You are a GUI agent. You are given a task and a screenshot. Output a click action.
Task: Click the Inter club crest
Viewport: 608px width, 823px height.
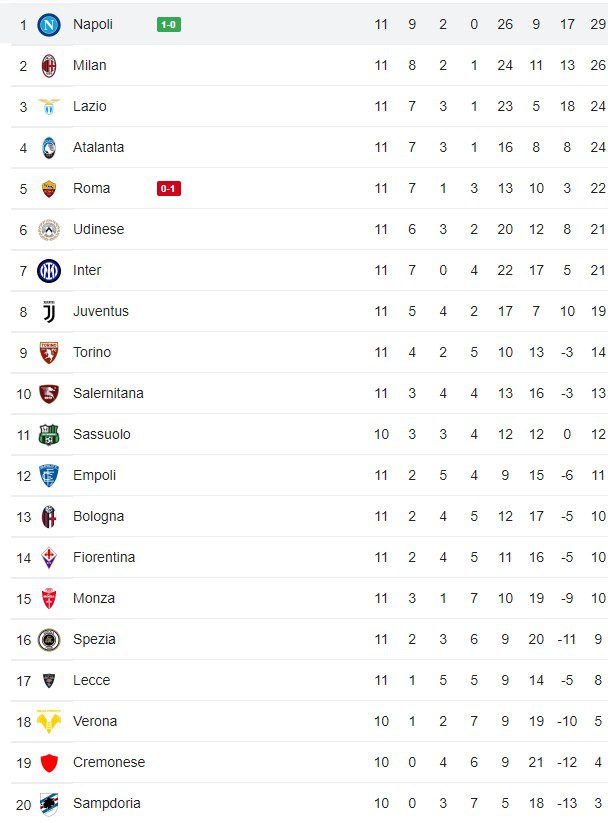[49, 270]
